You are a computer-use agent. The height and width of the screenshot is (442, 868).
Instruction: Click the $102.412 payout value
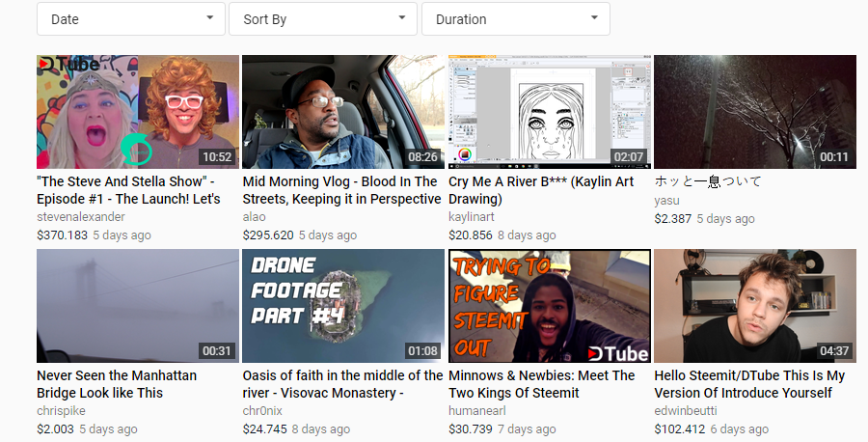pos(680,429)
